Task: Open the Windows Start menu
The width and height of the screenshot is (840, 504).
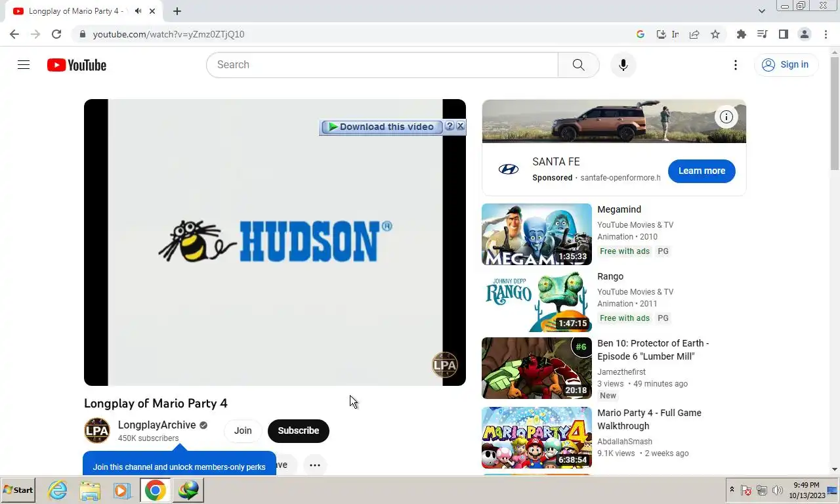Action: 18,490
